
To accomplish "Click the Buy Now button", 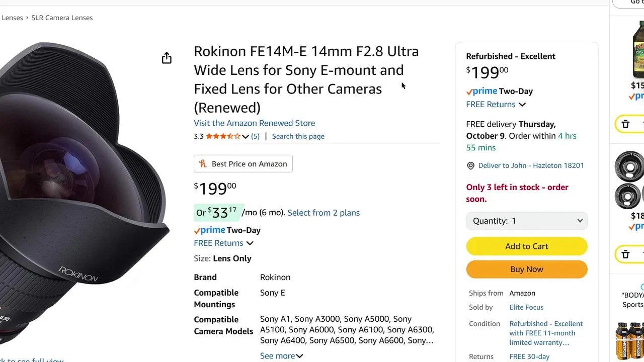I will click(x=526, y=269).
